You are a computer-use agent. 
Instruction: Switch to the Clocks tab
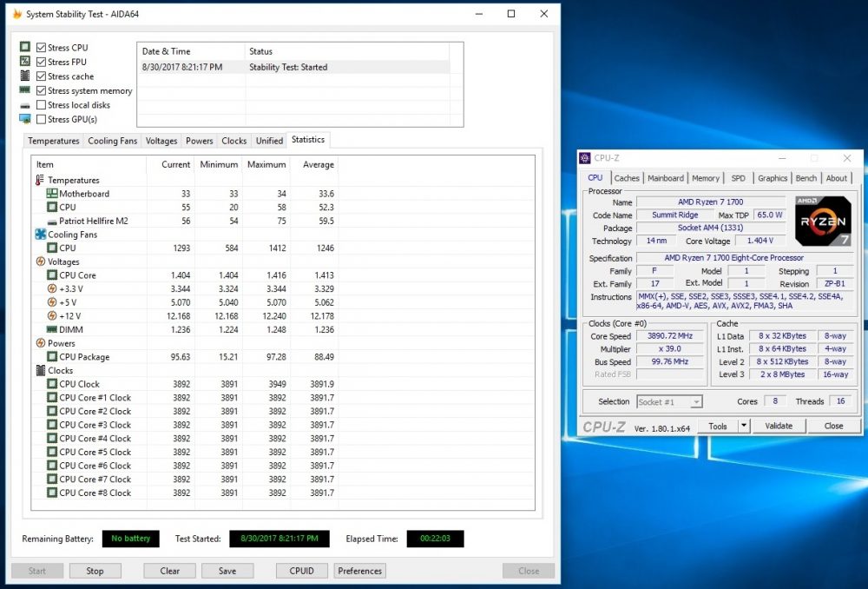(x=234, y=141)
